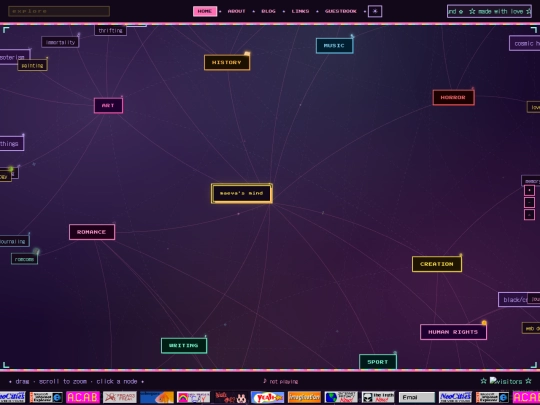This screenshot has height=405, width=540.
Task: Open the BLOG page
Action: (268, 11)
